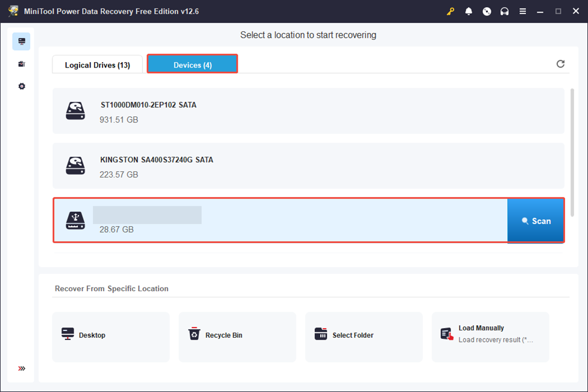Select the ST1000DM010-2EP102 SATA device
This screenshot has width=588, height=392.
point(308,110)
